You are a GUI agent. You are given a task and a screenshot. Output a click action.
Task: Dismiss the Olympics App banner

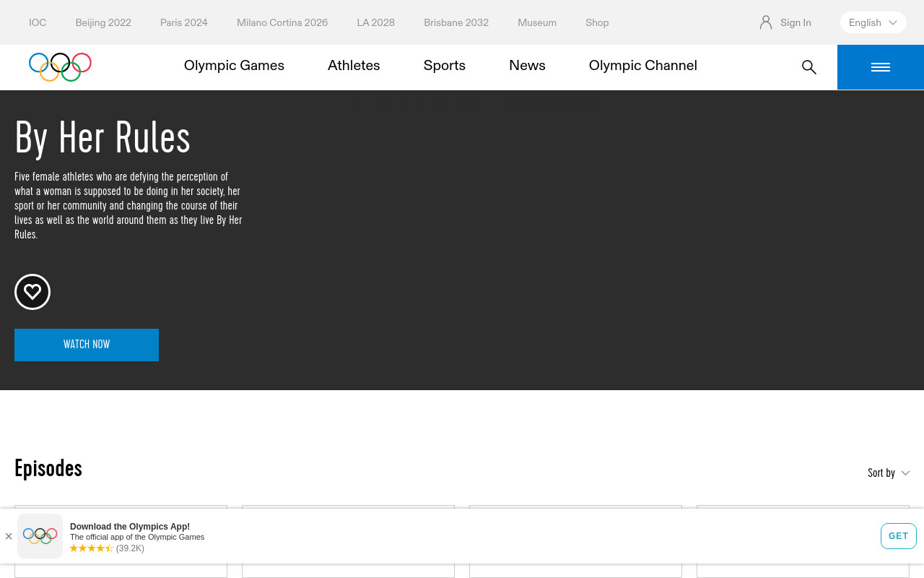click(9, 536)
